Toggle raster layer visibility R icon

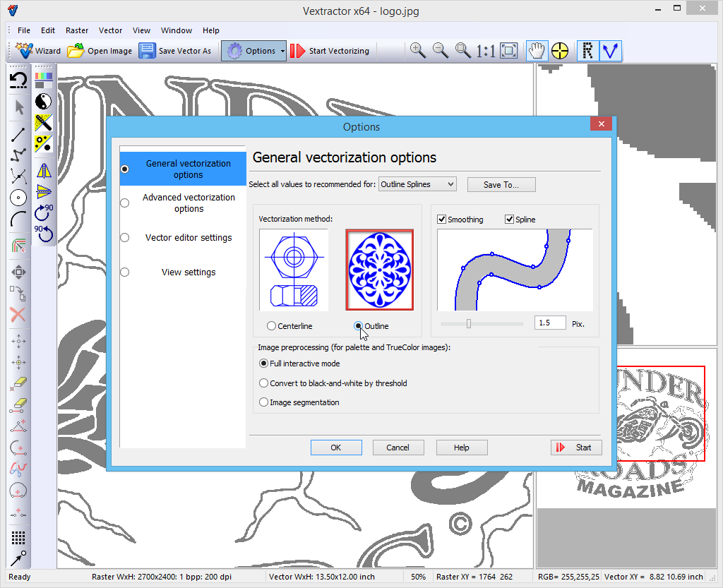[588, 51]
